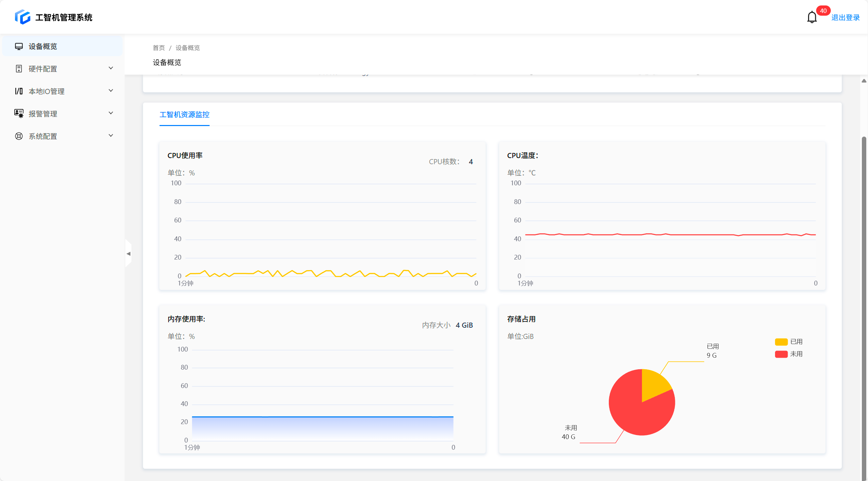Expand the 本地IO管理 menu chevron
868x481 pixels.
(111, 91)
